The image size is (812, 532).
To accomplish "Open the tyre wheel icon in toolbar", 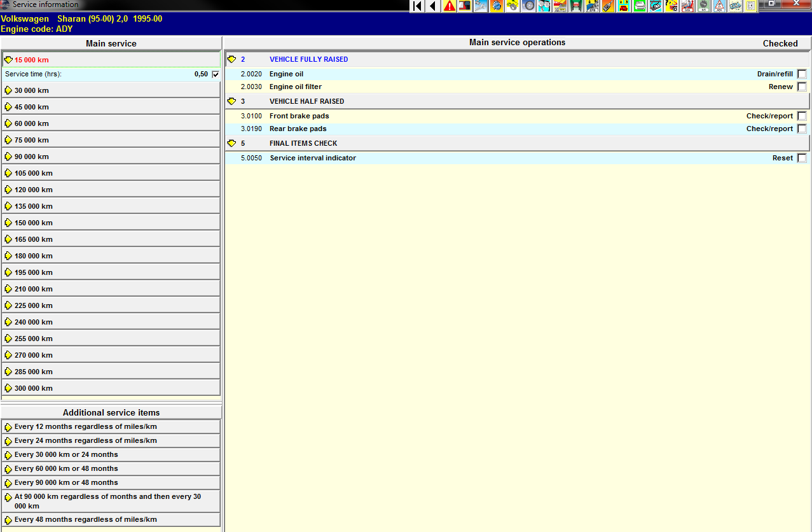I will [x=528, y=6].
